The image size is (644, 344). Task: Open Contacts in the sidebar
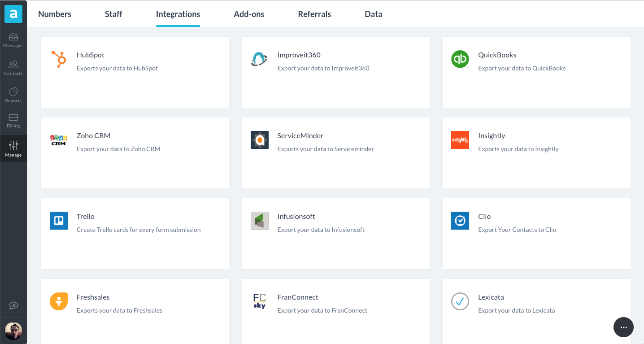tap(13, 68)
